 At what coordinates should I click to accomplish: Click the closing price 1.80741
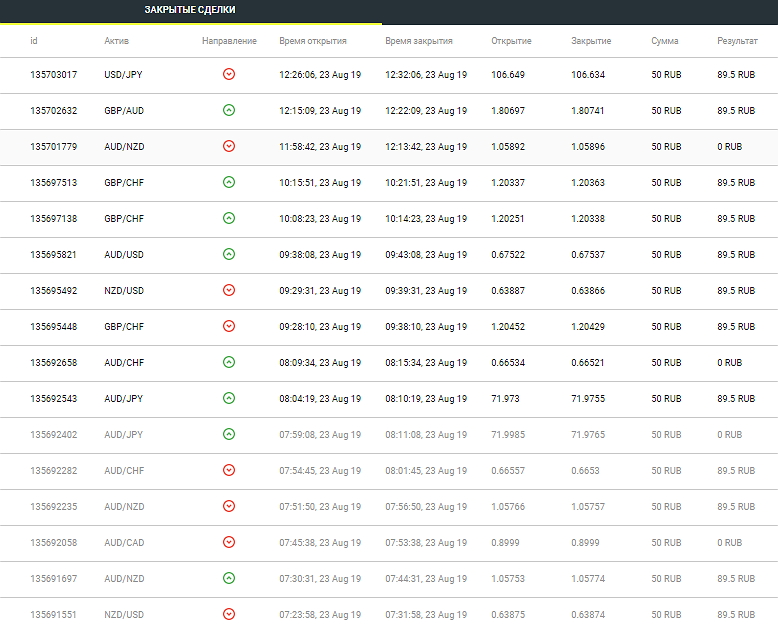pyautogui.click(x=588, y=111)
